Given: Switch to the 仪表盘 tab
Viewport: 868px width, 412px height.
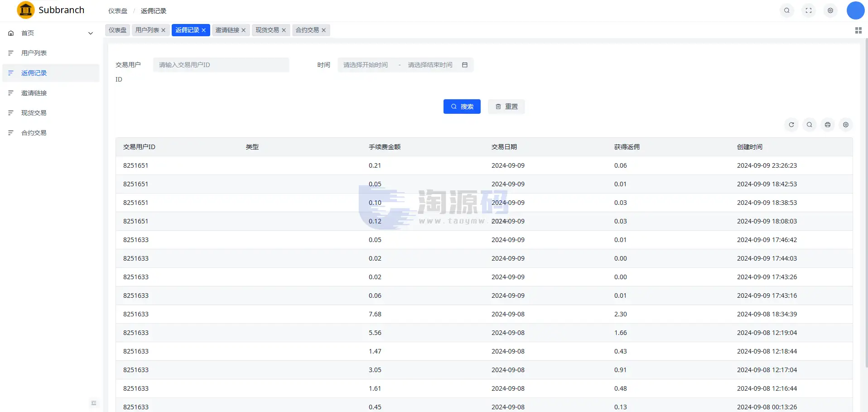Looking at the screenshot, I should (x=117, y=30).
